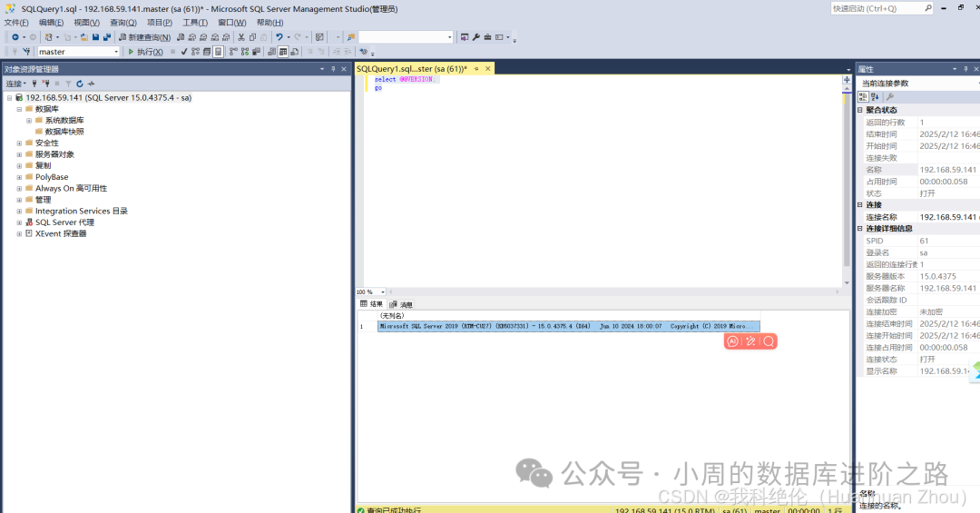Image resolution: width=980 pixels, height=513 pixels.
Task: Click the magic wand icon on result overlay
Action: 750,341
